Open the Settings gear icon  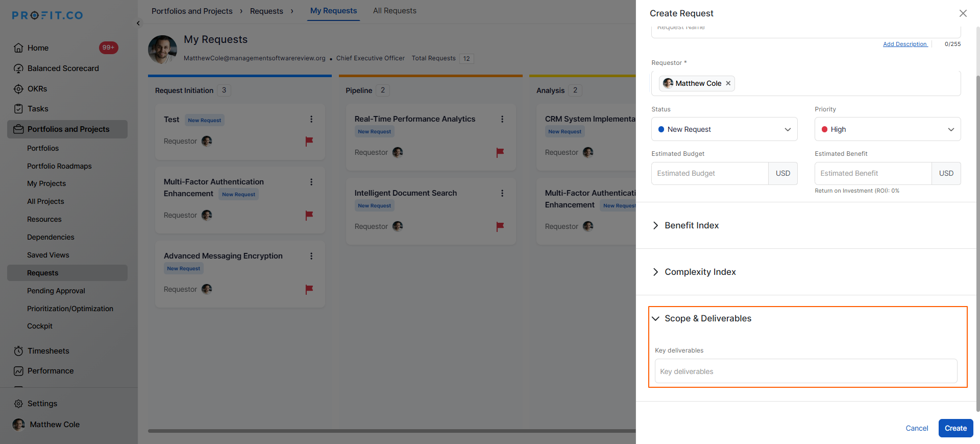18,404
